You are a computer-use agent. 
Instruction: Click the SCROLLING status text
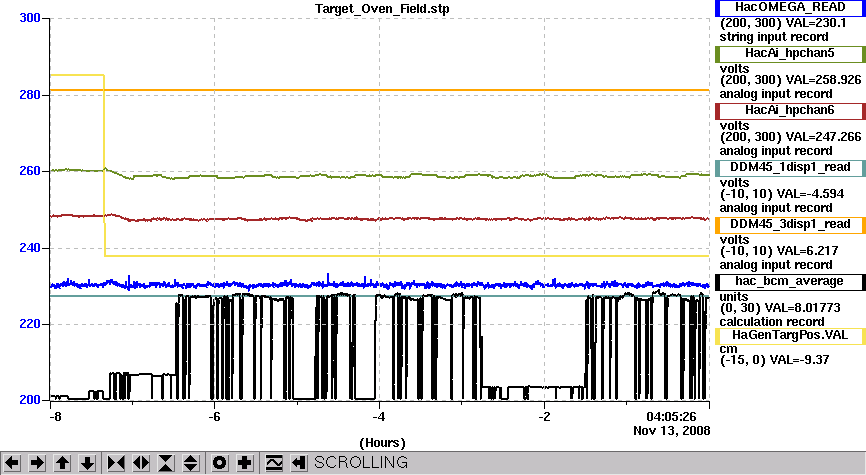pyautogui.click(x=361, y=462)
